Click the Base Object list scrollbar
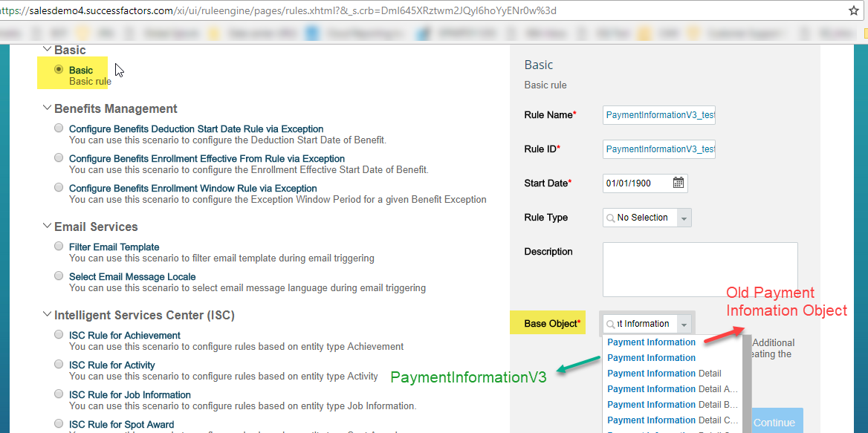This screenshot has width=868, height=433. tap(748, 384)
